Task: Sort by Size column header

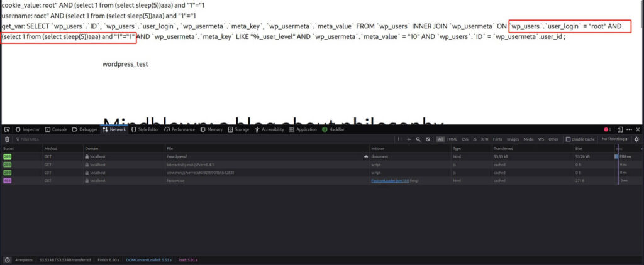Action: tap(594, 148)
